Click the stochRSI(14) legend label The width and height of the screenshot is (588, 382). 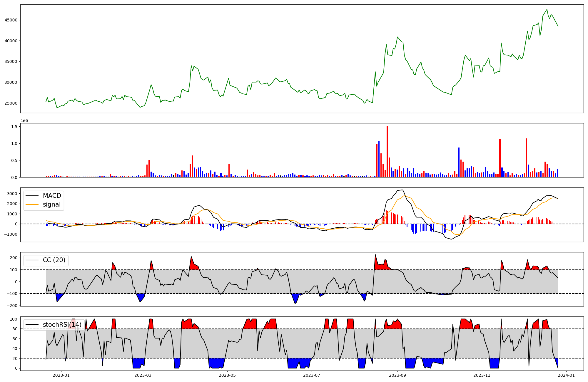[62, 325]
